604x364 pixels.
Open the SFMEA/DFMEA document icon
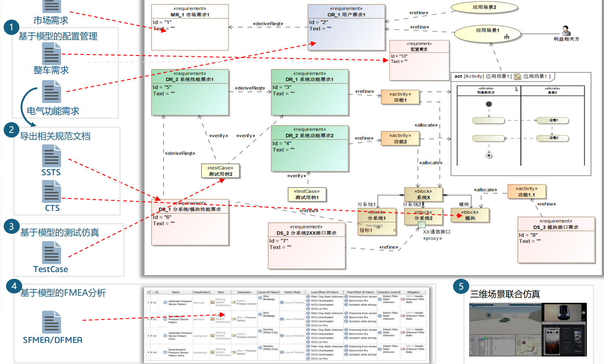52,322
